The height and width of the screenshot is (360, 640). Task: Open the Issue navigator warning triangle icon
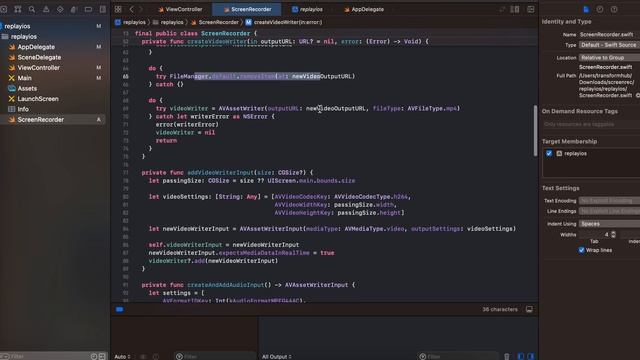click(x=46, y=9)
